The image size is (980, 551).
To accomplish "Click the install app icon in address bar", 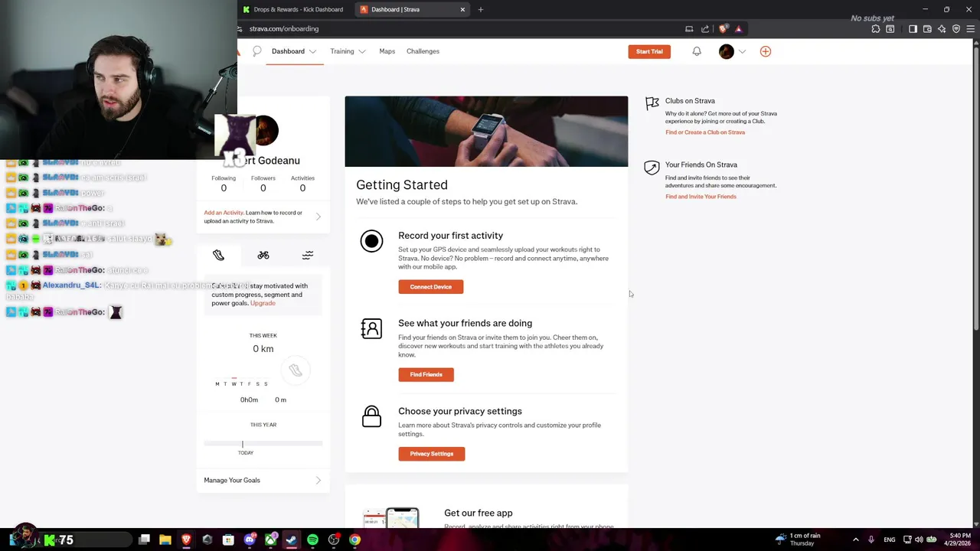I will tap(689, 29).
